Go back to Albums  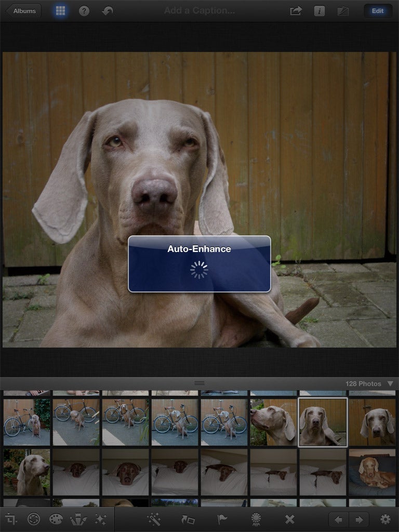coord(24,11)
